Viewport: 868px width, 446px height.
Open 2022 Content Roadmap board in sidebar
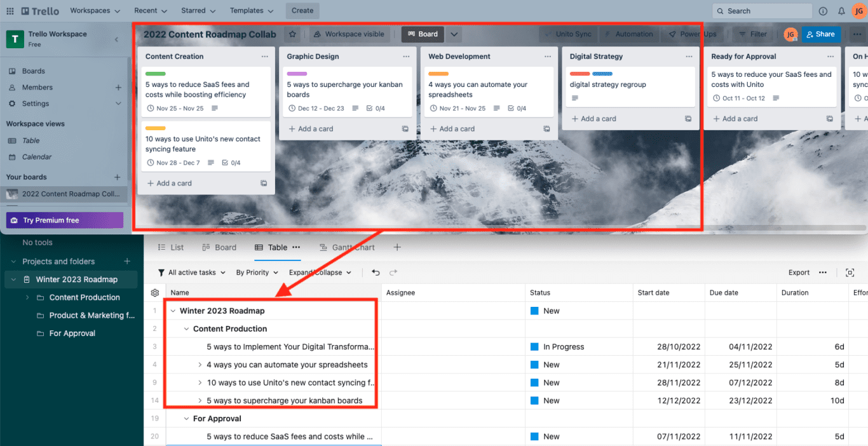pos(65,194)
